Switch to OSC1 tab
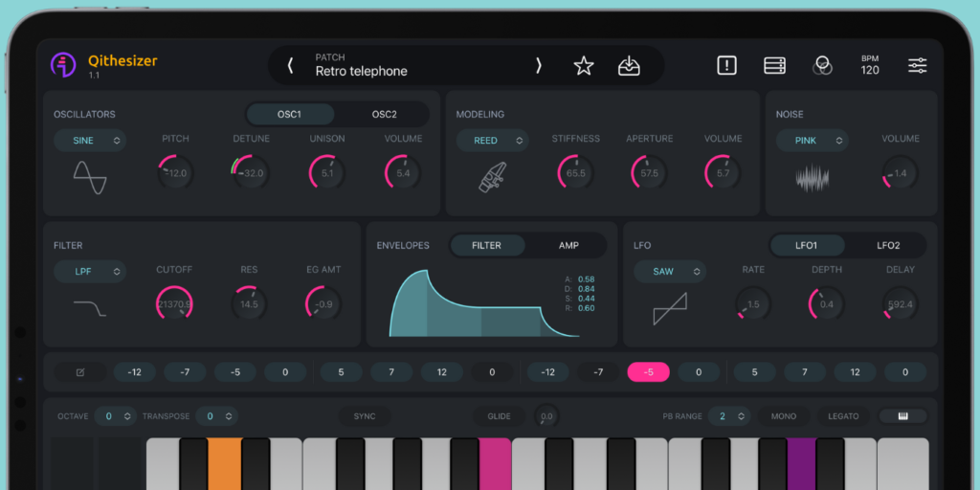Viewport: 980px width, 490px height. (x=289, y=115)
